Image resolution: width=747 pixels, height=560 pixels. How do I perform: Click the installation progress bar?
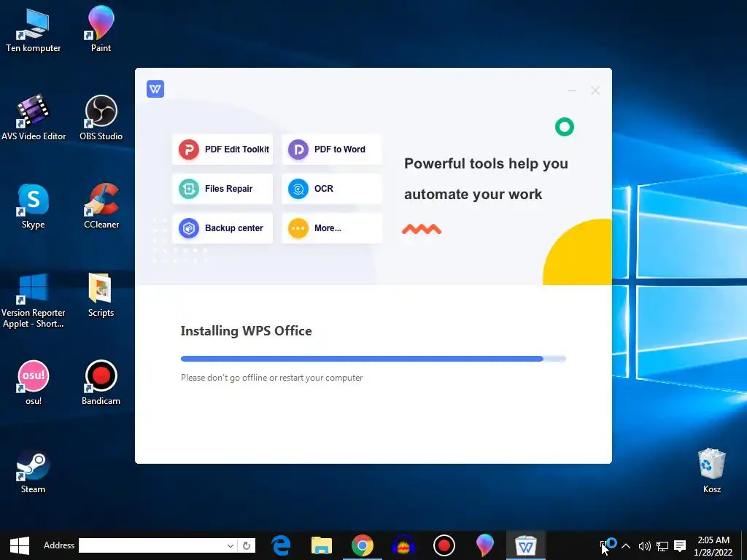pyautogui.click(x=373, y=359)
